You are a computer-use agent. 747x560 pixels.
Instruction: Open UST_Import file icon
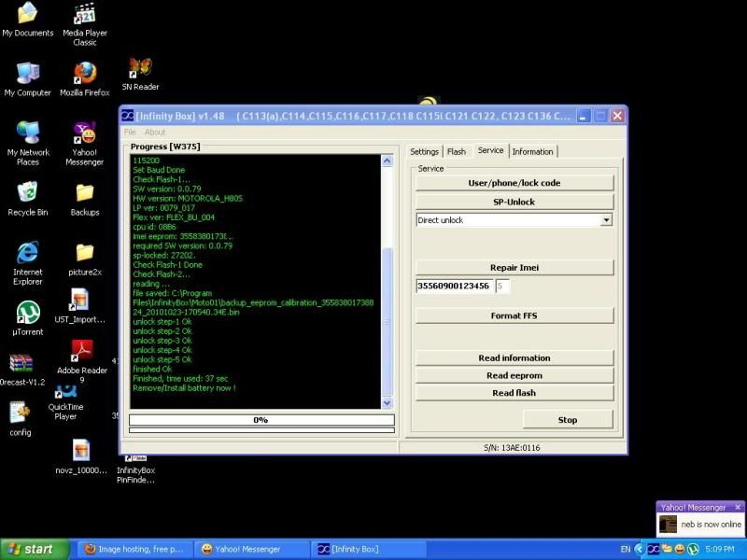tap(79, 306)
